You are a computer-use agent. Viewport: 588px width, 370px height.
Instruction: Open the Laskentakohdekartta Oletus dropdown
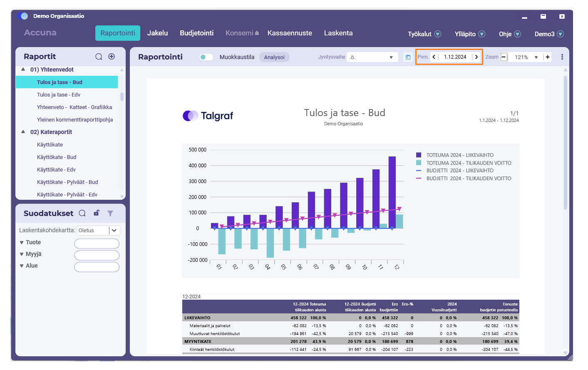tap(99, 230)
